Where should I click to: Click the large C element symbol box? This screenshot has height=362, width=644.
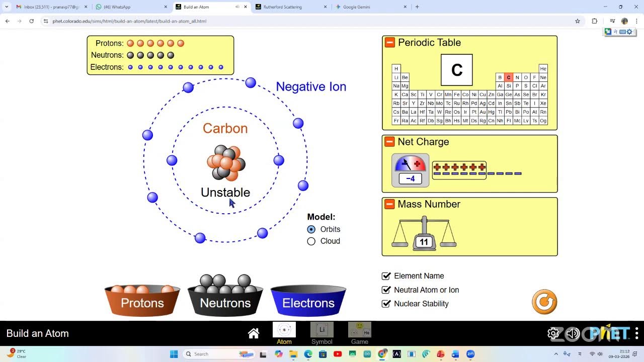[457, 70]
